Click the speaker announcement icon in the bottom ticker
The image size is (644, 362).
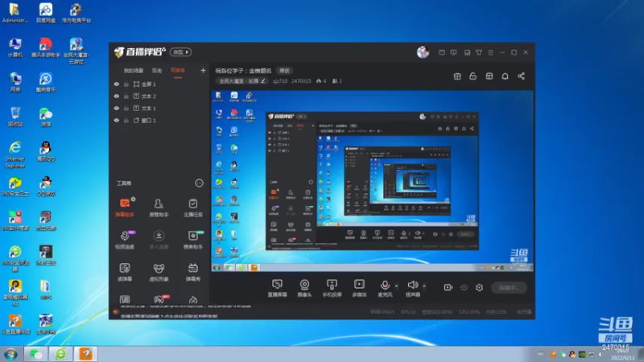[116, 312]
